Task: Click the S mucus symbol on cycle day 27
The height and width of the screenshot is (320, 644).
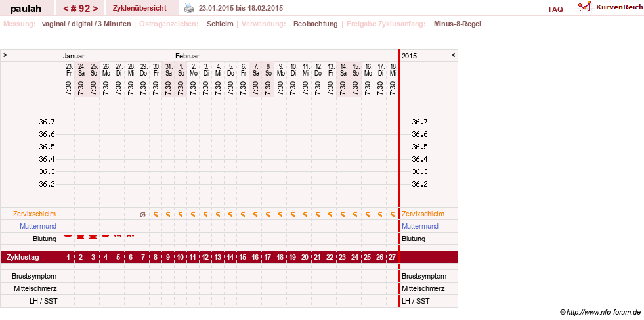Action: [x=392, y=215]
